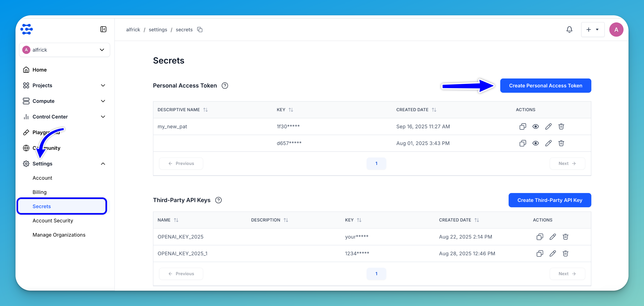Collapse the sidebar panel icon

click(103, 29)
